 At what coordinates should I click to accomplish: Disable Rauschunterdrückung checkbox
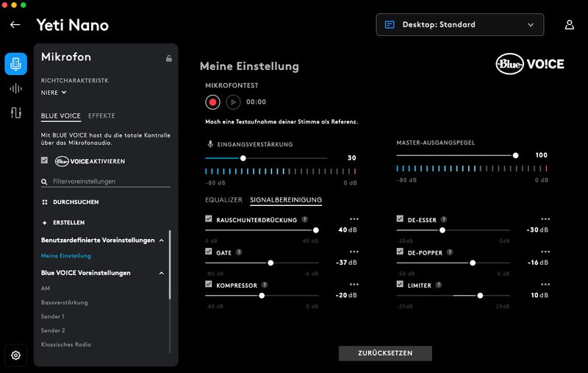(x=209, y=219)
